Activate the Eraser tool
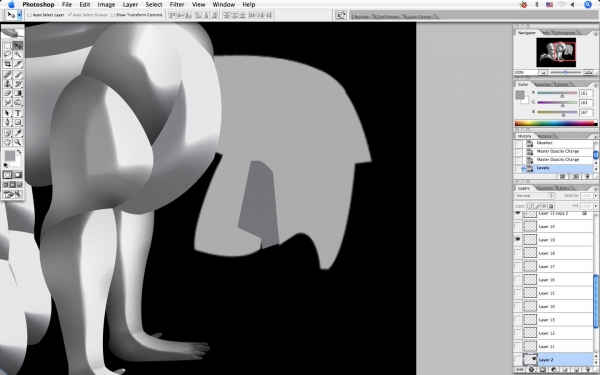This screenshot has height=375, width=600. pos(7,93)
